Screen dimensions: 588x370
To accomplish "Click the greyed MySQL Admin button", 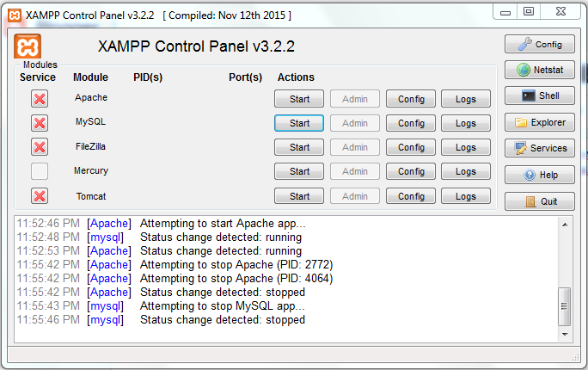I will (355, 123).
